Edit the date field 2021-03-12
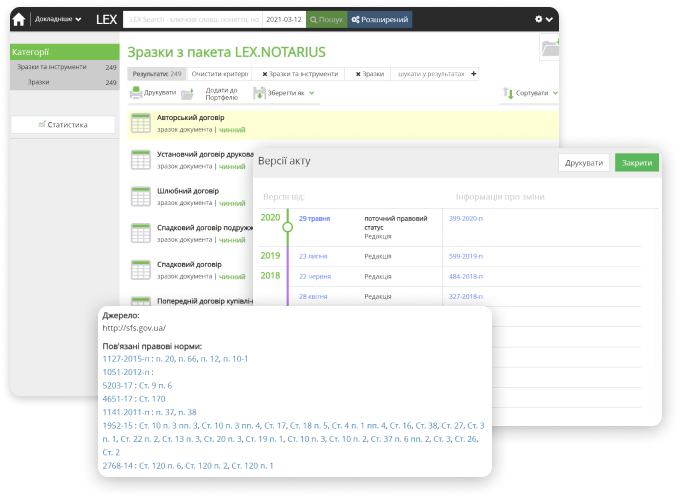Screen dimensions: 682x500 284,20
